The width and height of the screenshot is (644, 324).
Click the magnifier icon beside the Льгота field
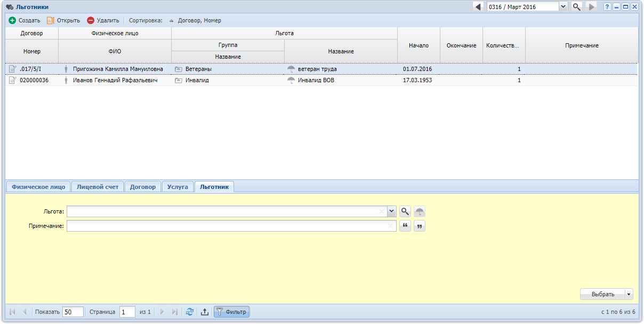(x=405, y=212)
